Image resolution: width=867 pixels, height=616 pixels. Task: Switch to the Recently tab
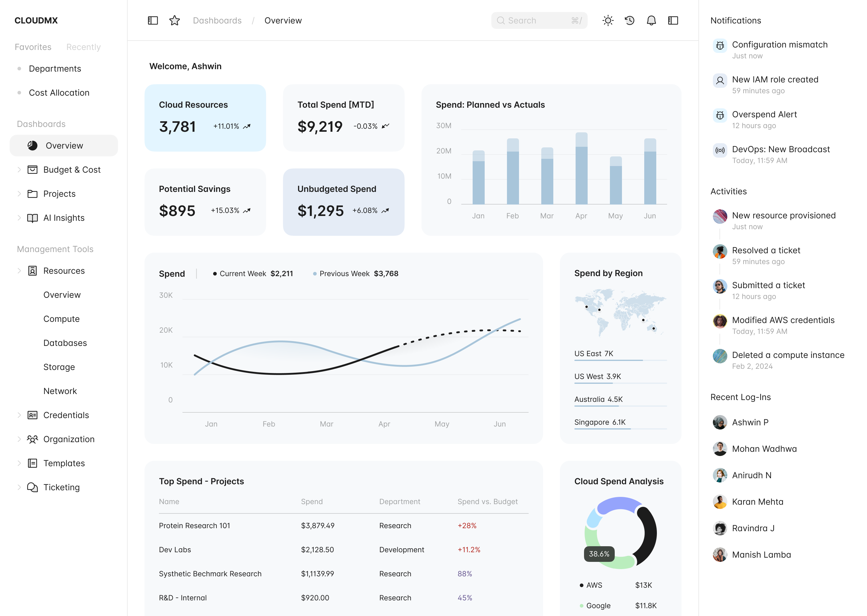pyautogui.click(x=83, y=47)
